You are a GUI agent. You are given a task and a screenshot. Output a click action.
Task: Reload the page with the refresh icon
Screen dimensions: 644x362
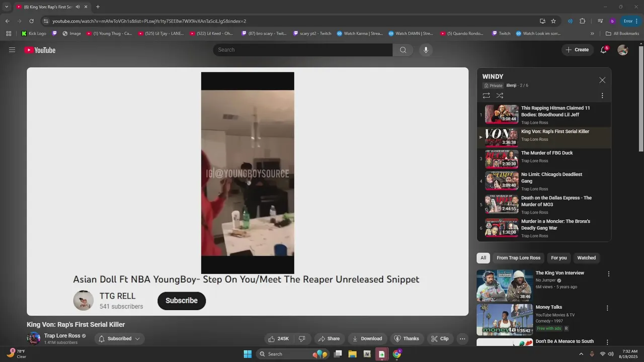coord(31,21)
